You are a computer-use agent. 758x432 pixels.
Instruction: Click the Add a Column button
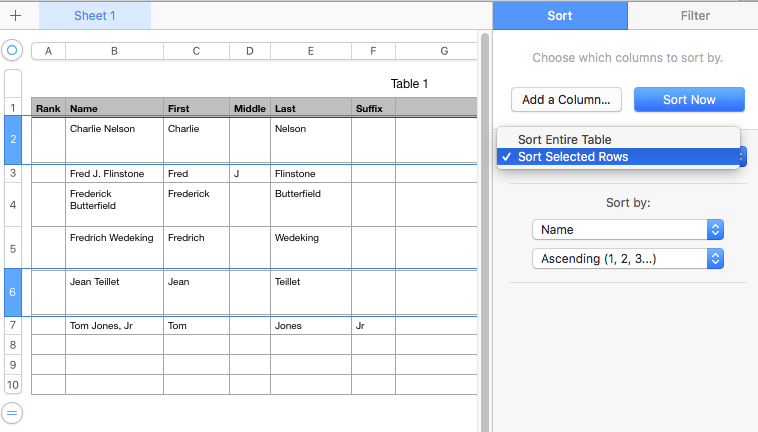point(567,99)
